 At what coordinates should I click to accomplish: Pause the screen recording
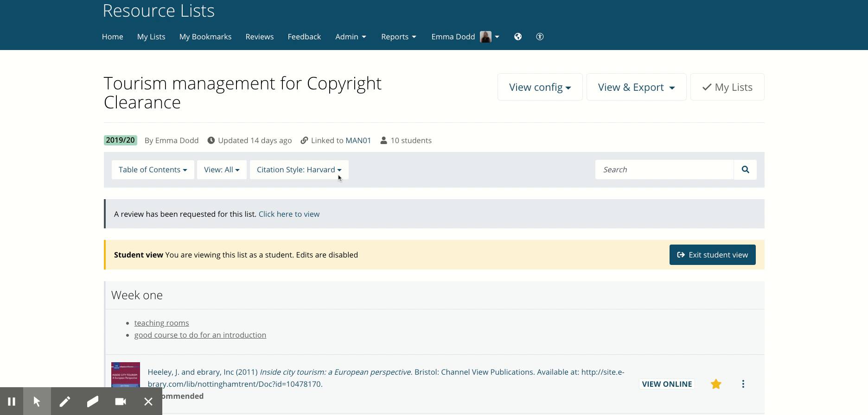[12, 401]
